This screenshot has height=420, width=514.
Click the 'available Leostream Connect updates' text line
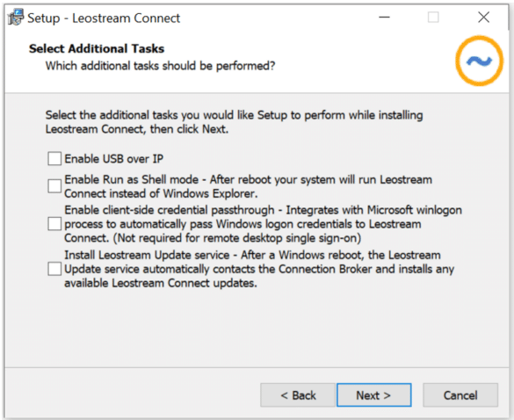point(161,283)
